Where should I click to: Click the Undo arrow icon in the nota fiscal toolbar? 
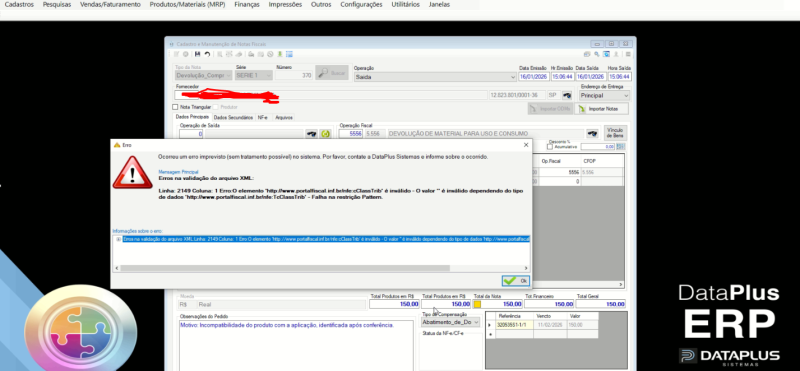point(207,54)
